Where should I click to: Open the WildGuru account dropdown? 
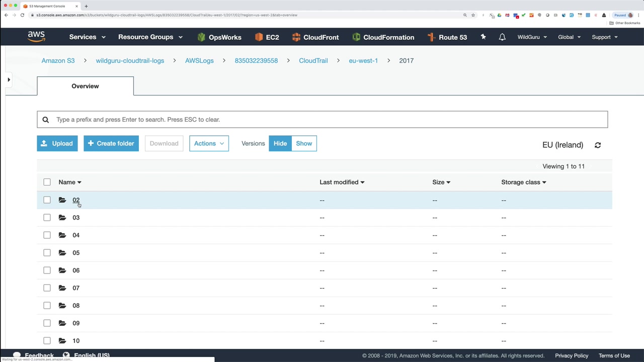point(532,37)
